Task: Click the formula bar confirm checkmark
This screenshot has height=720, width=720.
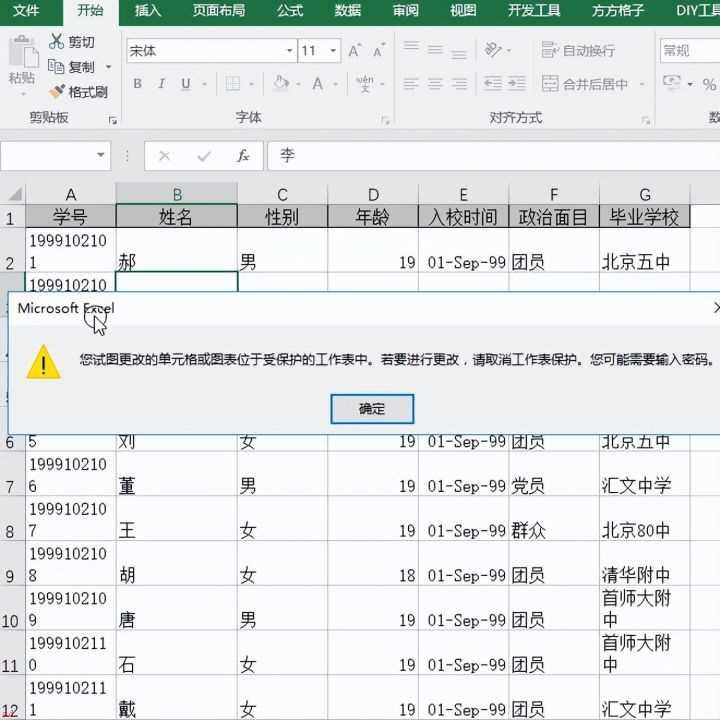Action: coord(204,156)
